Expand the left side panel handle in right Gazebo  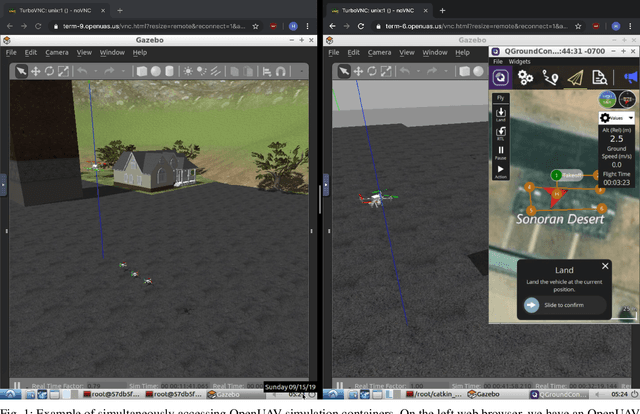326,185
